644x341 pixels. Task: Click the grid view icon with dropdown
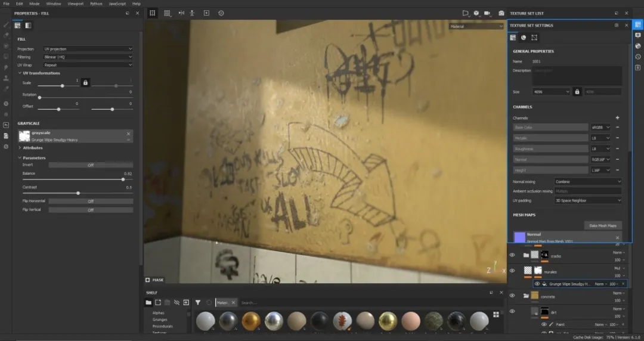coord(167,13)
